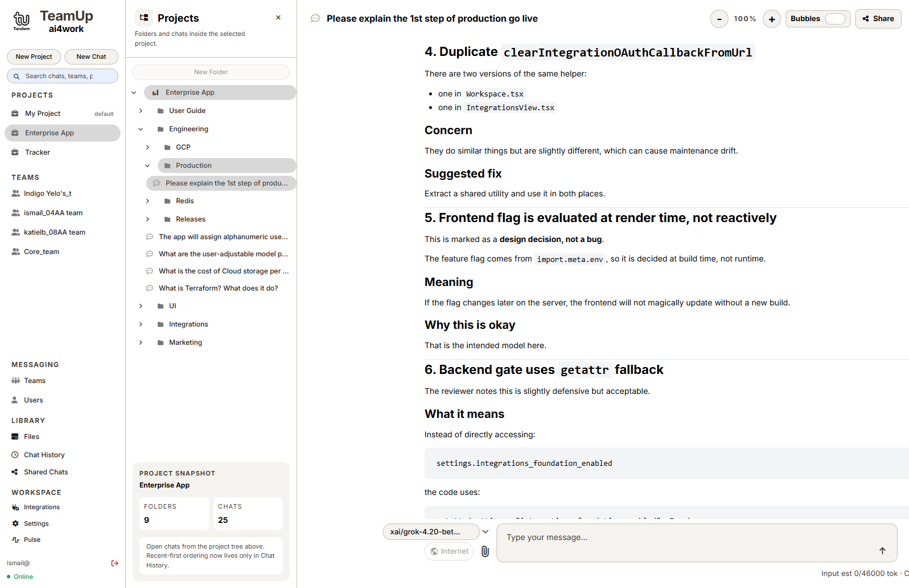909x588 pixels.
Task: Open workspace Settings gear item
Action: [36, 523]
